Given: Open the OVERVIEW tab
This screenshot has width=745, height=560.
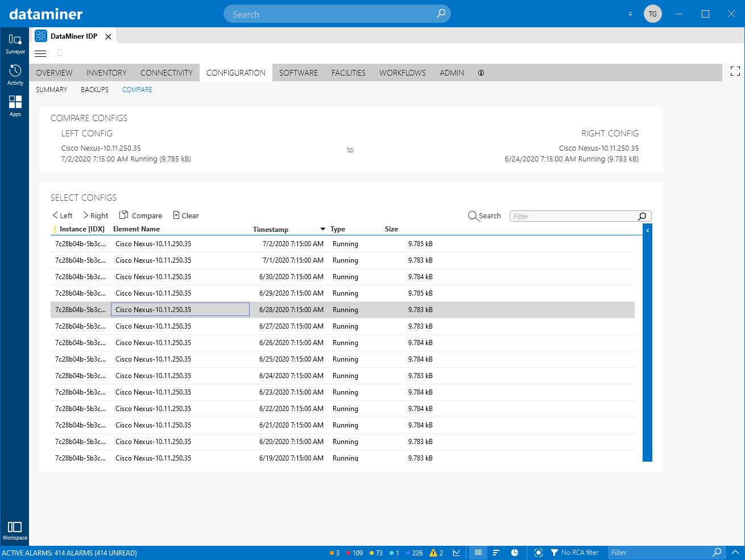Looking at the screenshot, I should [x=54, y=73].
